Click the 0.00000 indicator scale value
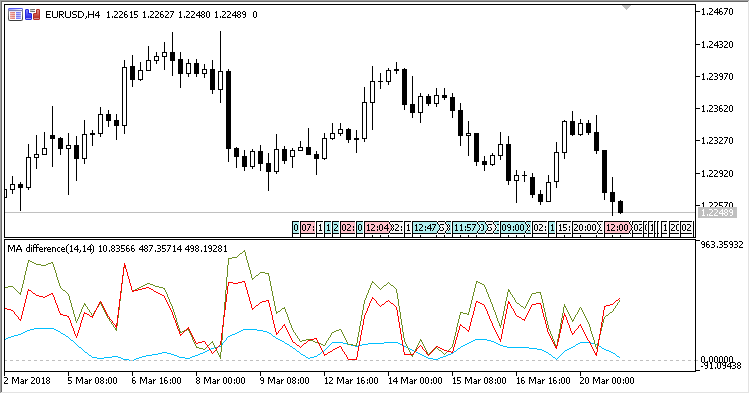This screenshot has width=750, height=394. pyautogui.click(x=717, y=360)
